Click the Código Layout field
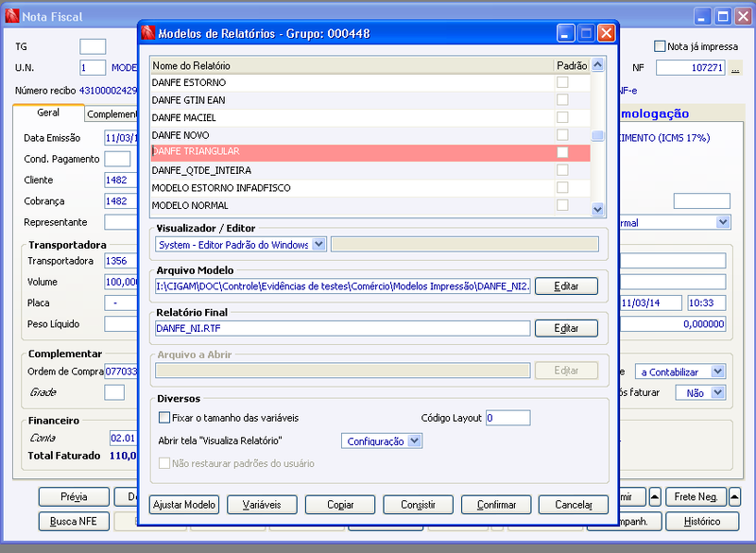The image size is (756, 553). click(507, 418)
